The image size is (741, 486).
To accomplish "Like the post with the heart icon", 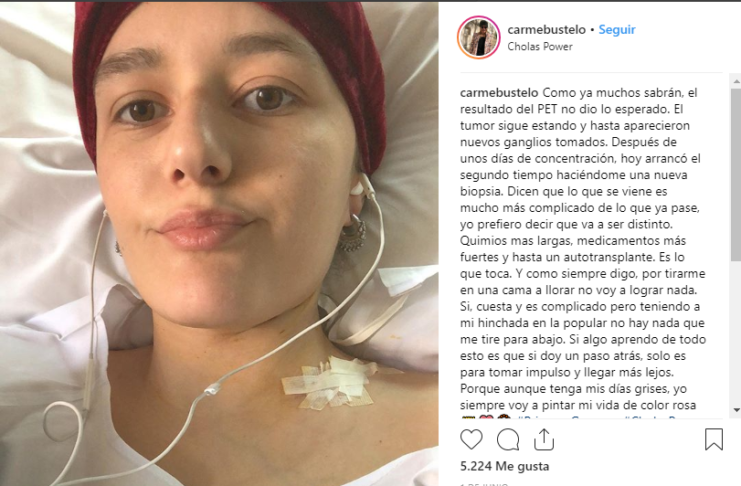I will [x=471, y=440].
